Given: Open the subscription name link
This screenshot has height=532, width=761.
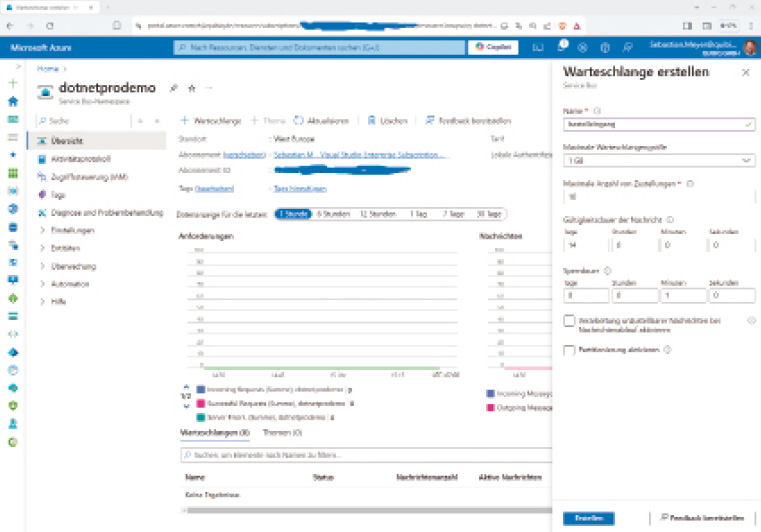Looking at the screenshot, I should [358, 155].
